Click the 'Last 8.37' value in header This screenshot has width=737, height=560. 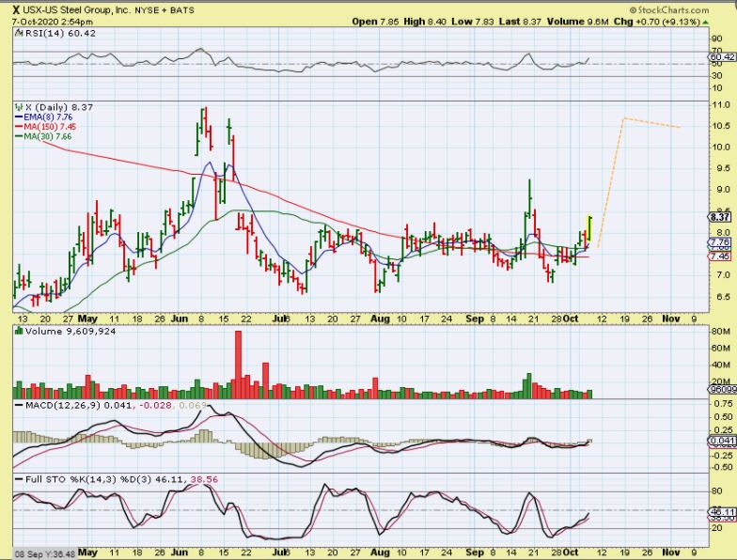pyautogui.click(x=520, y=22)
